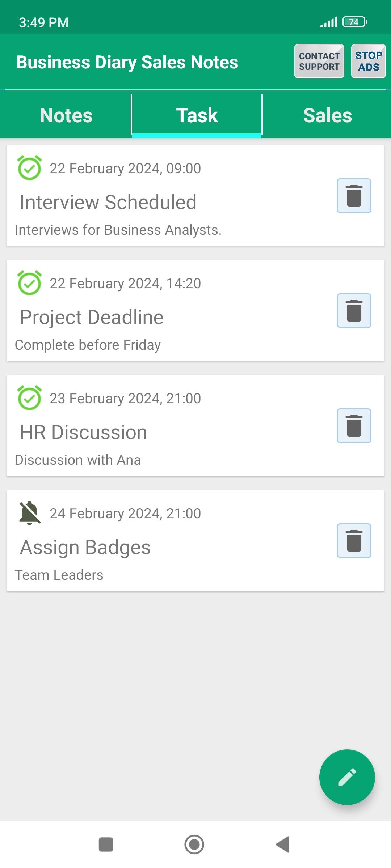This screenshot has width=391, height=868.
Task: Open Interviews for Business Analysts description
Action: click(x=118, y=230)
